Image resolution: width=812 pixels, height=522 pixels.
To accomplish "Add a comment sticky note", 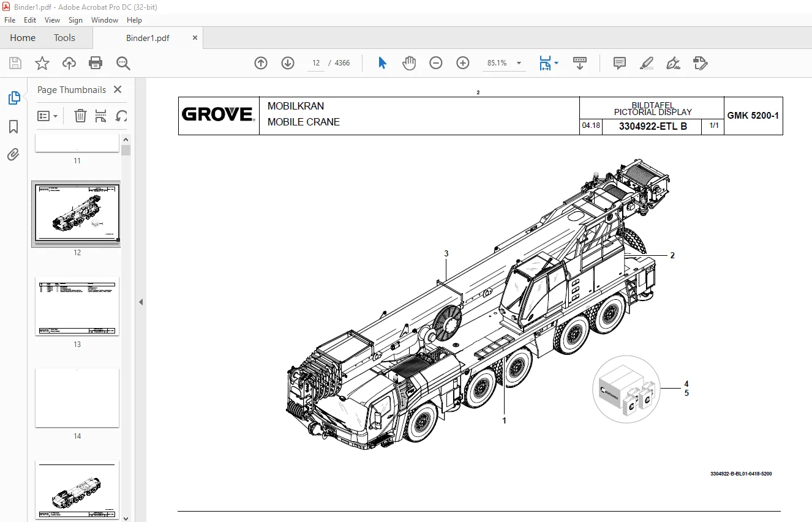I will pos(620,63).
